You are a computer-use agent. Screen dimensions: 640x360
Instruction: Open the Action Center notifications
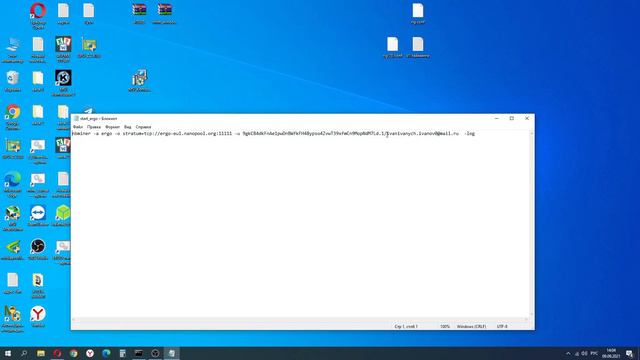630,353
